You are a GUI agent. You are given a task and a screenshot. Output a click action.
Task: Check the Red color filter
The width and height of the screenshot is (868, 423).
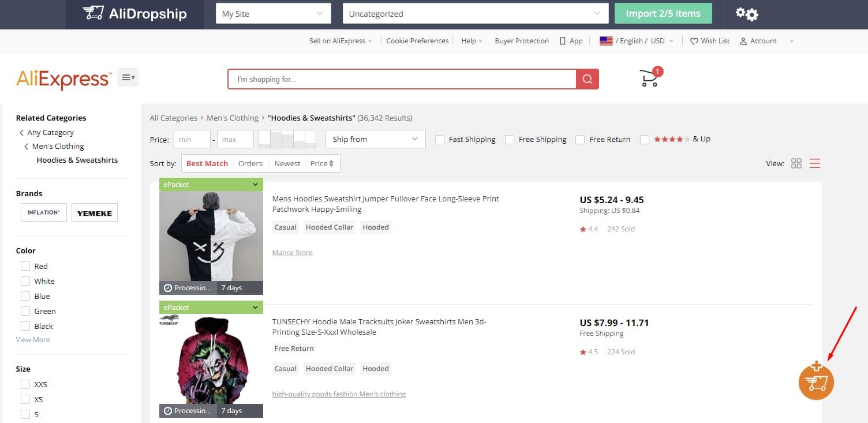point(25,266)
